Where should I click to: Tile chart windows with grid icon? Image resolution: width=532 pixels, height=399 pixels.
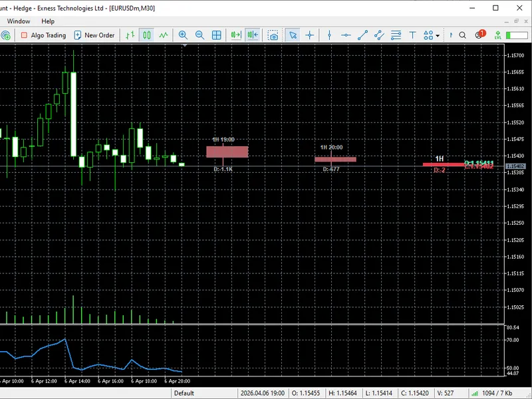[217, 35]
